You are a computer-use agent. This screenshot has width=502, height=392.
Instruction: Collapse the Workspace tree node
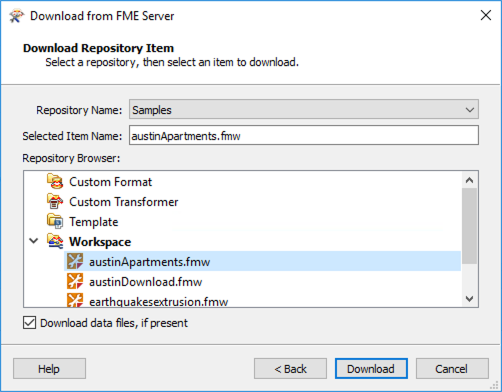[34, 241]
